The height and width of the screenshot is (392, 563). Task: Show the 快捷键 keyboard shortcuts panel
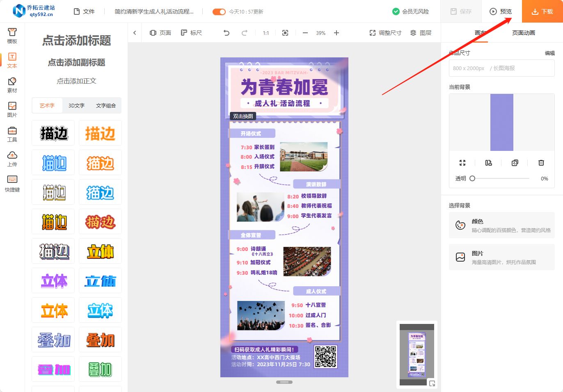(12, 184)
